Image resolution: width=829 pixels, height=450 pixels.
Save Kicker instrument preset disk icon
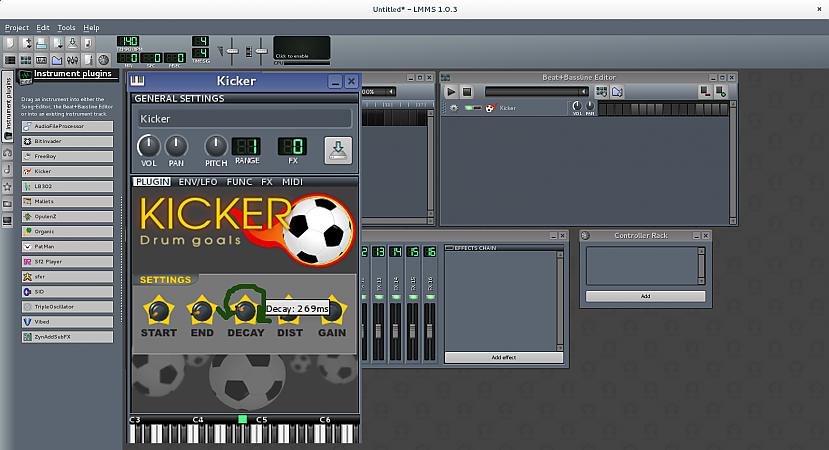338,151
